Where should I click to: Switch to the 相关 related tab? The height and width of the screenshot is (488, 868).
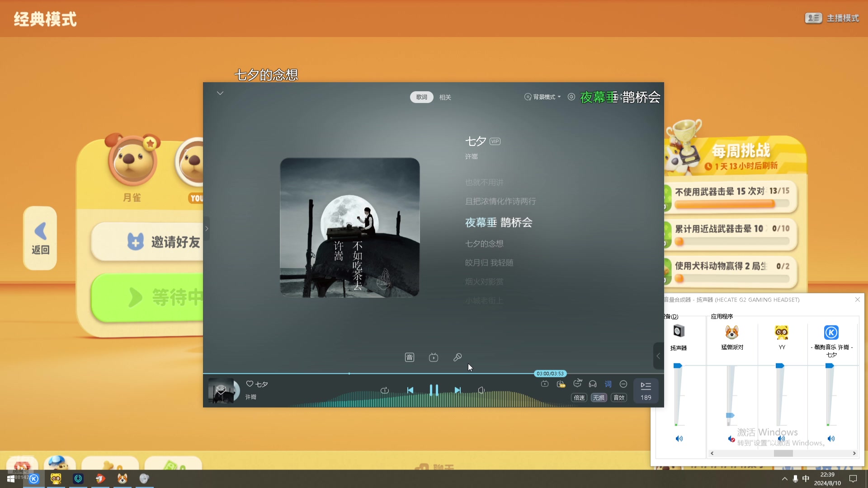pyautogui.click(x=445, y=97)
